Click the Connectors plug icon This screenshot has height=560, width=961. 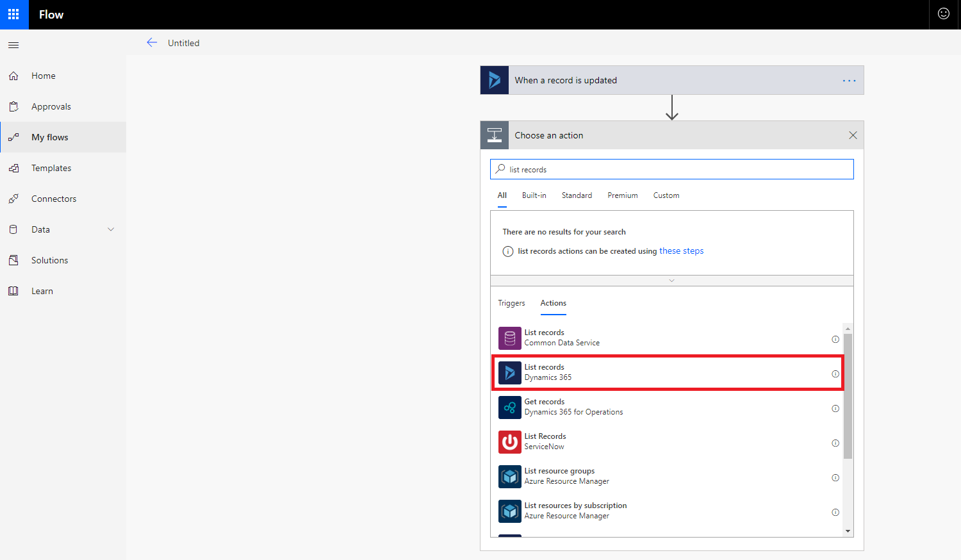pos(13,199)
